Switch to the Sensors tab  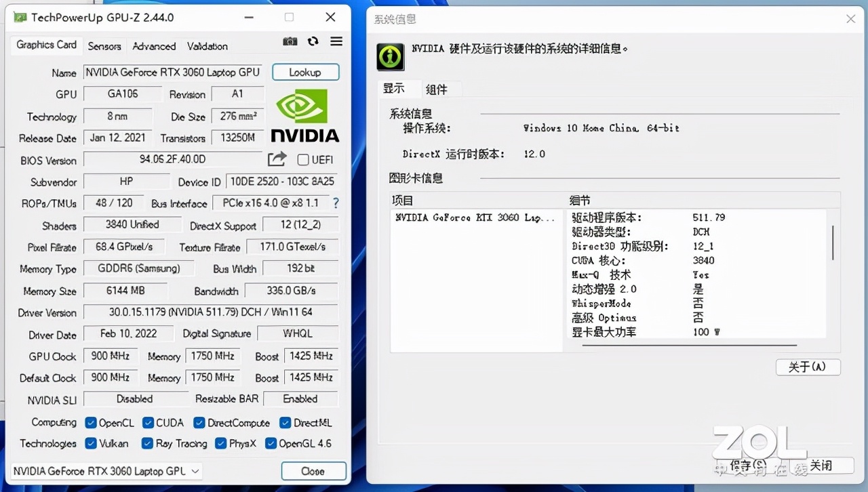(104, 45)
